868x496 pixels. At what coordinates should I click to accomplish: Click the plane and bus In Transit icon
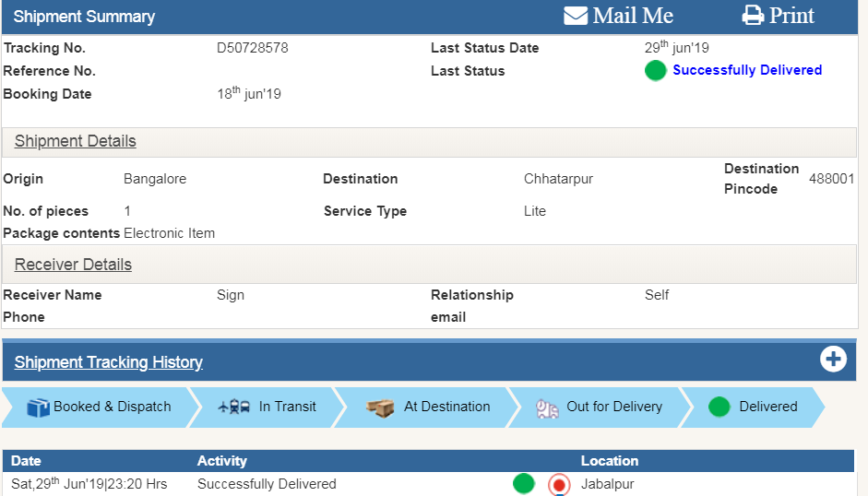[234, 407]
